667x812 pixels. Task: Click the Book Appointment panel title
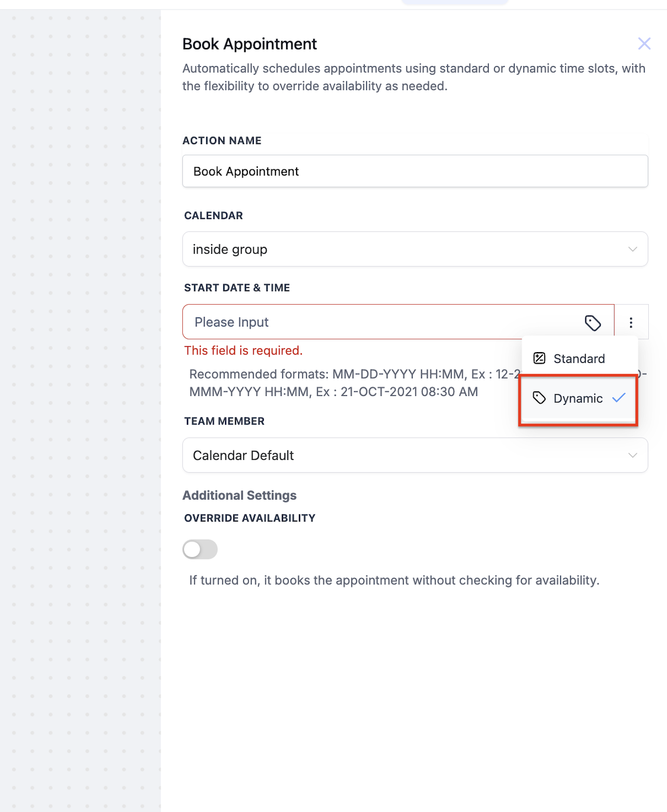point(249,45)
